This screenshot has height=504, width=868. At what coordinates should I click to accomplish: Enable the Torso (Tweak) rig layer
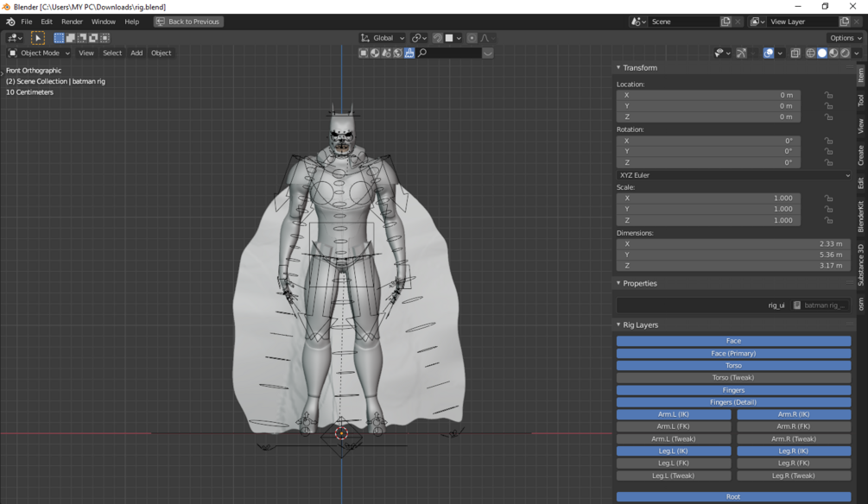coord(734,378)
